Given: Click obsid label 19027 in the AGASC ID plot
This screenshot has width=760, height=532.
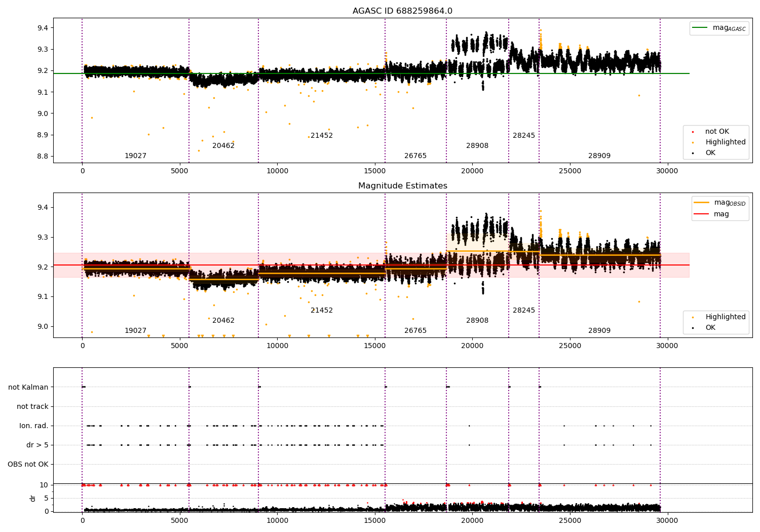Looking at the screenshot, I should tap(135, 156).
